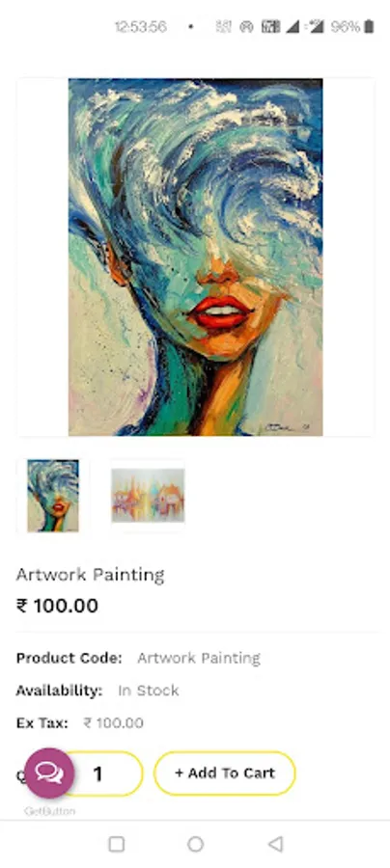Tap the Android back triangle button
390x868 pixels.
click(x=275, y=844)
